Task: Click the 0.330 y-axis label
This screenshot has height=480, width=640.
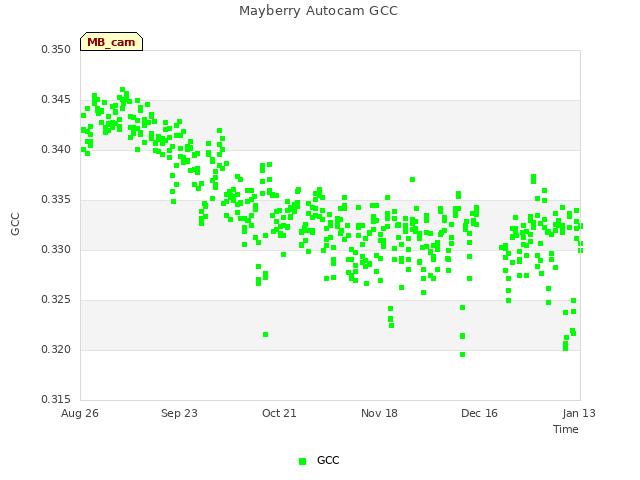Action: point(56,249)
